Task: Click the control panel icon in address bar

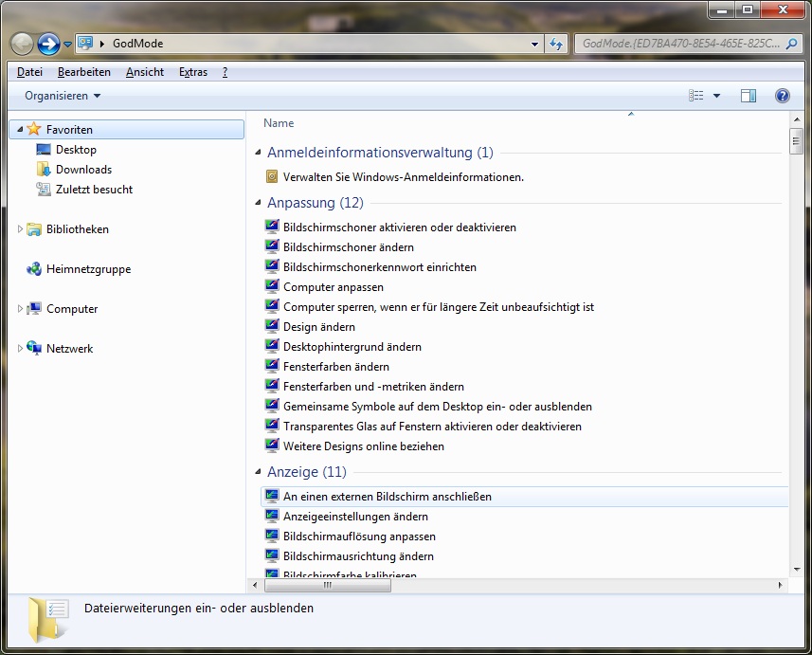Action: click(x=85, y=44)
